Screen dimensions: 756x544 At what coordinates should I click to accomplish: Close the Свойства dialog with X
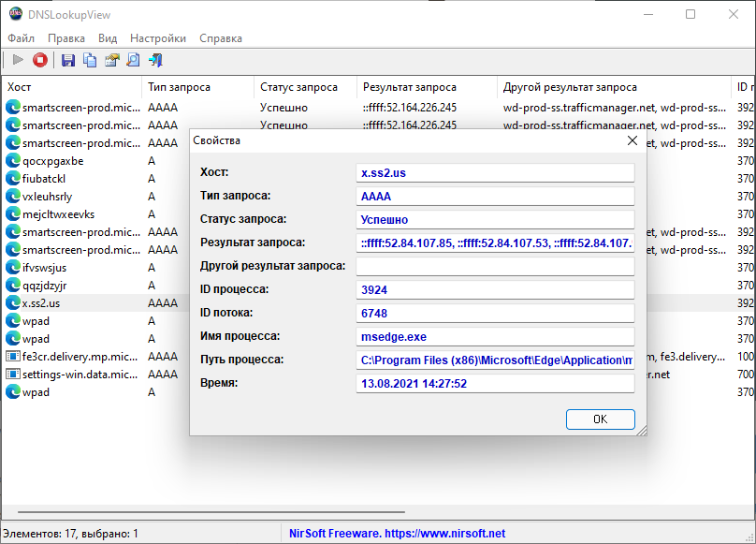pyautogui.click(x=632, y=140)
